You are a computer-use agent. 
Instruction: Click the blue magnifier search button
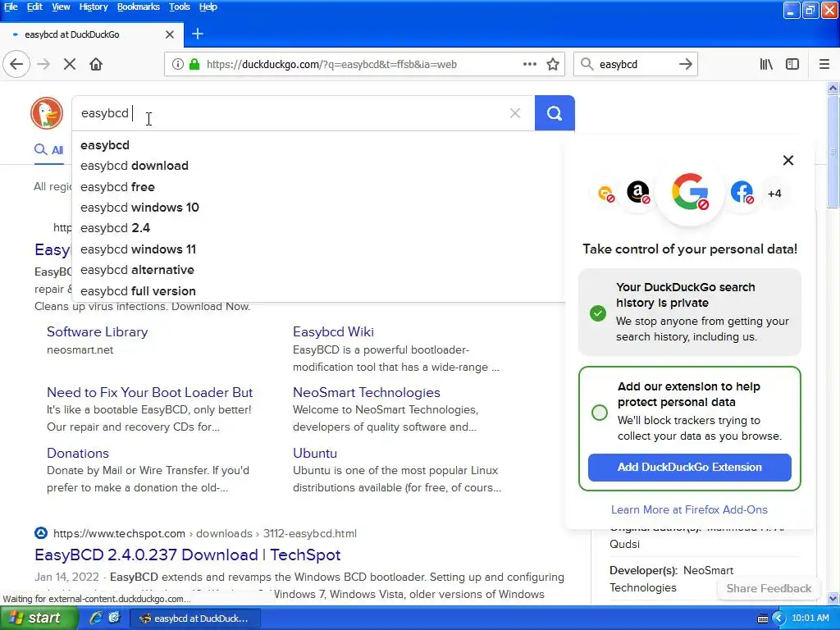[x=555, y=113]
